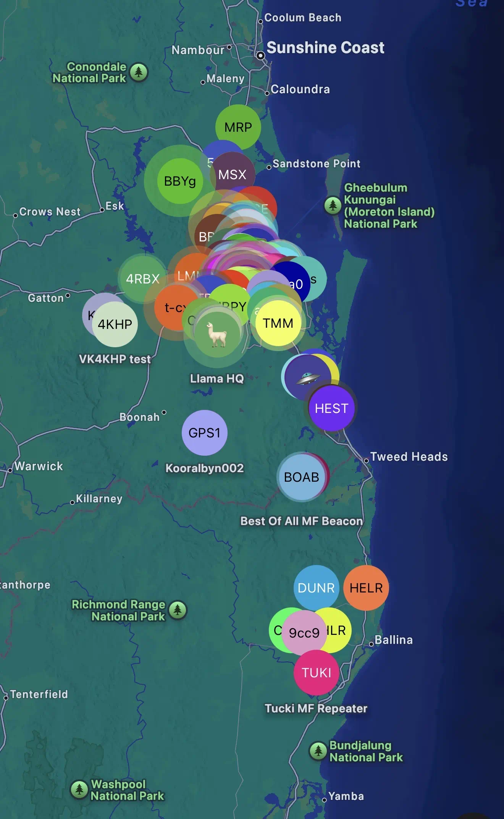Open the purple HEST node marker
The width and height of the screenshot is (504, 819).
coord(331,408)
